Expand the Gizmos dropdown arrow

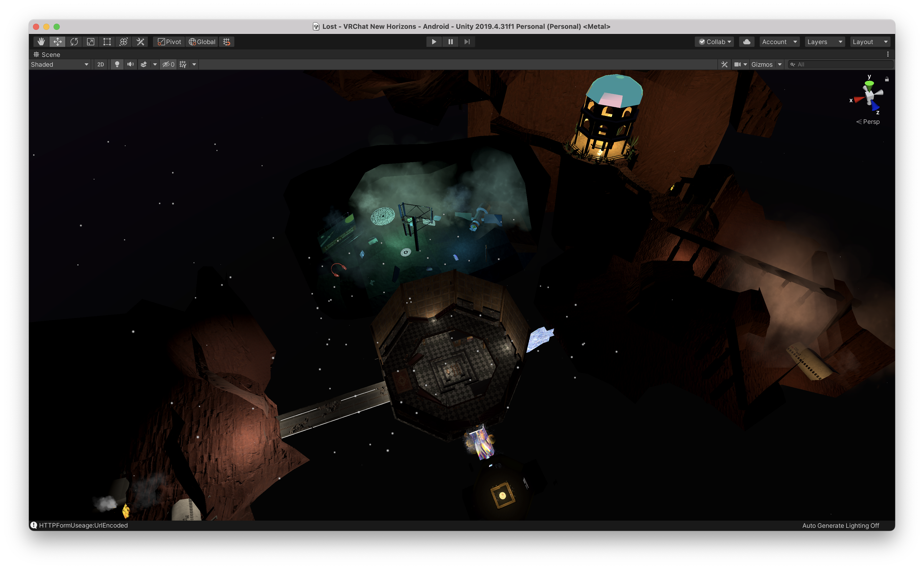coord(780,64)
